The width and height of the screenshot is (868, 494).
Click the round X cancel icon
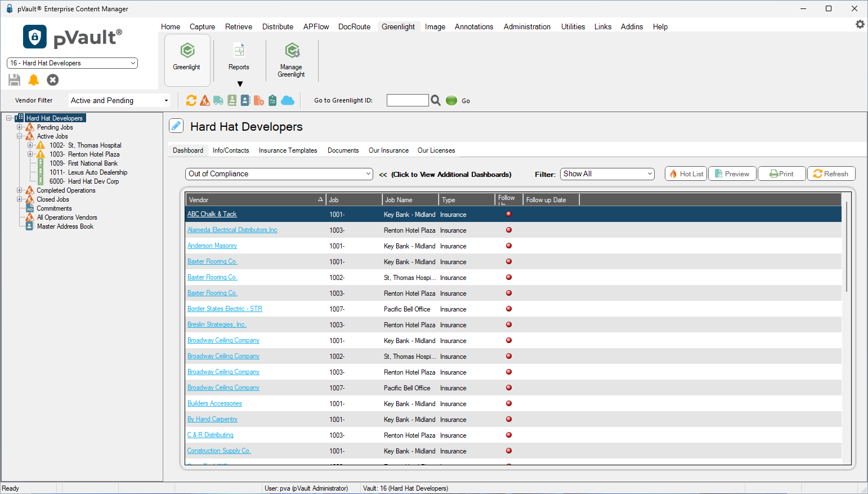click(x=53, y=80)
